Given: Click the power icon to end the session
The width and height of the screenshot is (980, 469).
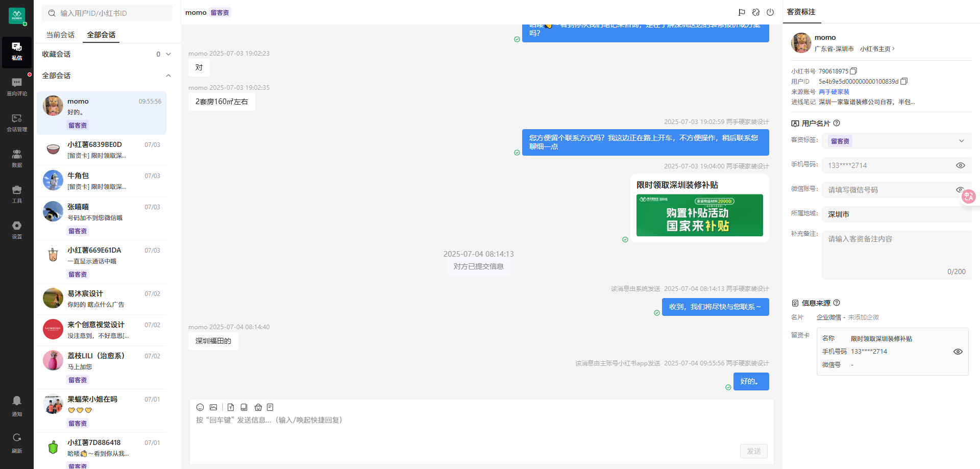Looking at the screenshot, I should coord(770,12).
